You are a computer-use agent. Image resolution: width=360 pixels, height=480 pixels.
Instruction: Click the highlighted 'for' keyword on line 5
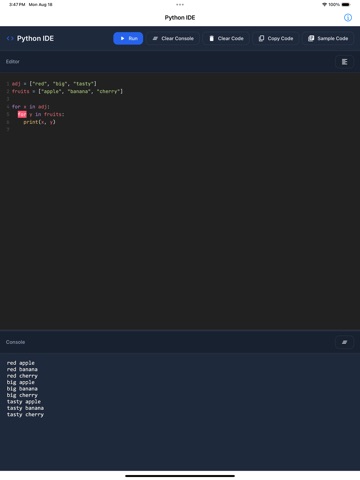pyautogui.click(x=22, y=114)
